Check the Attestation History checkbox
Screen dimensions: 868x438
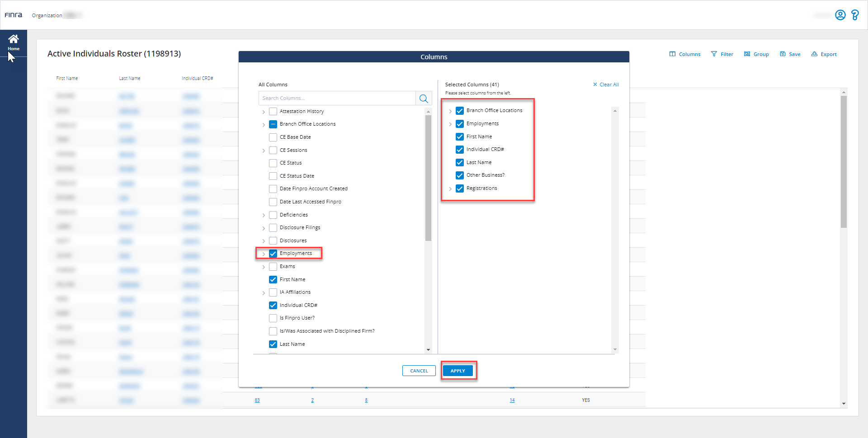pos(273,111)
